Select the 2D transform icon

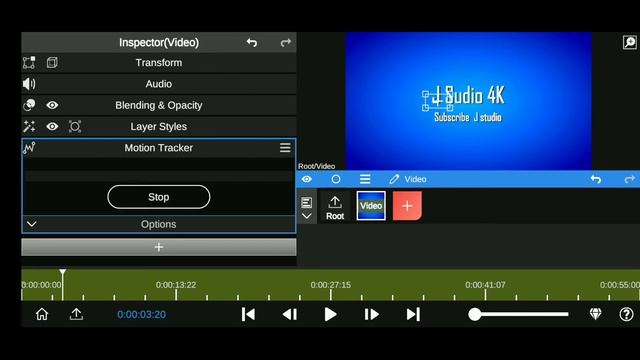[29, 63]
